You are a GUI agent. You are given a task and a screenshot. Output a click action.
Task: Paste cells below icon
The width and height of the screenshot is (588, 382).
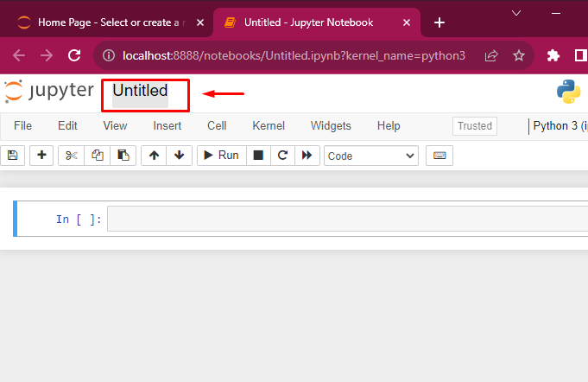tap(123, 156)
